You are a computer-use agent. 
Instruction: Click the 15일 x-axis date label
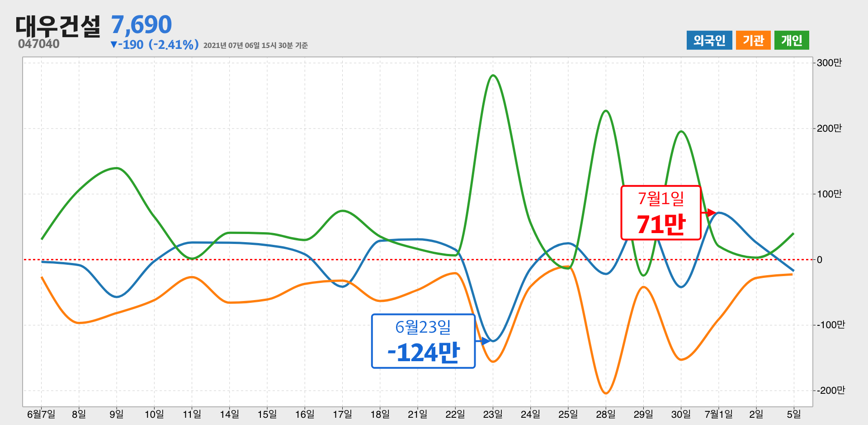[267, 414]
